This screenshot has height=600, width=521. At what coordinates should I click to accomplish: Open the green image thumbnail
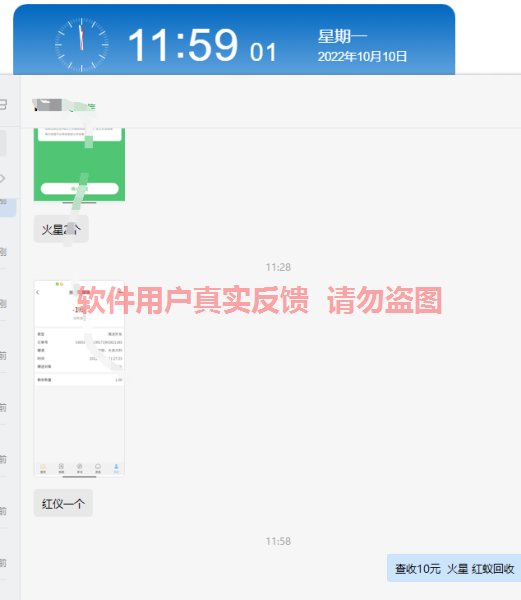(79, 165)
